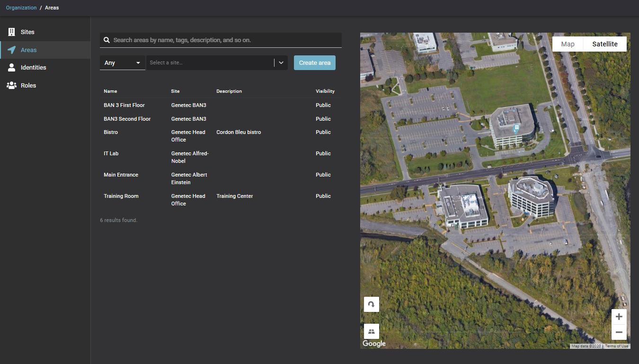The width and height of the screenshot is (639, 364).
Task: Click the Identities person icon
Action: pos(11,68)
